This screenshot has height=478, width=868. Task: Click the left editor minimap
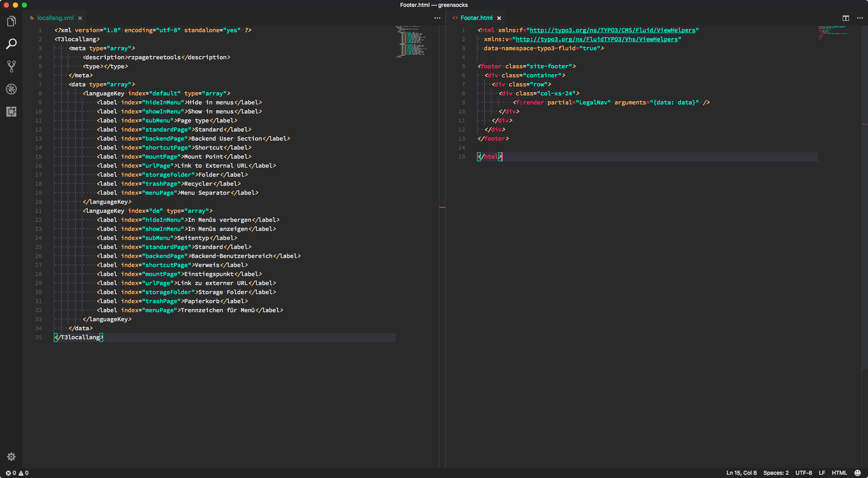(x=411, y=41)
